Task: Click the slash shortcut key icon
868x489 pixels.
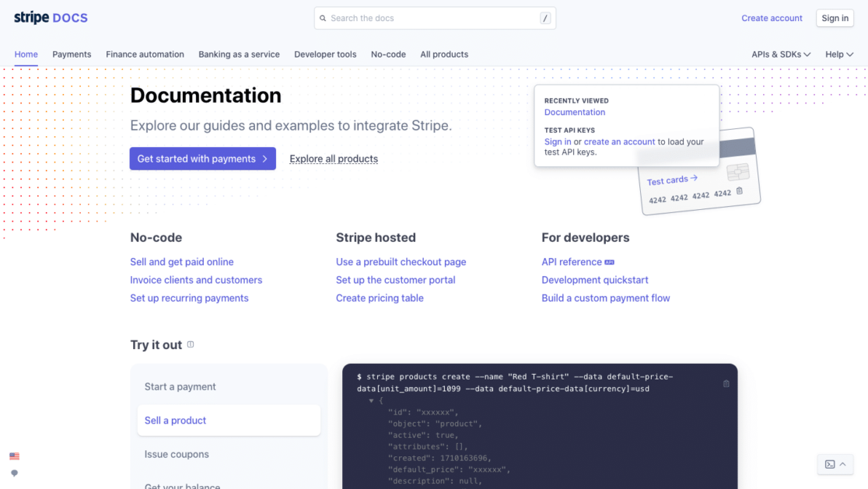Action: pos(545,18)
